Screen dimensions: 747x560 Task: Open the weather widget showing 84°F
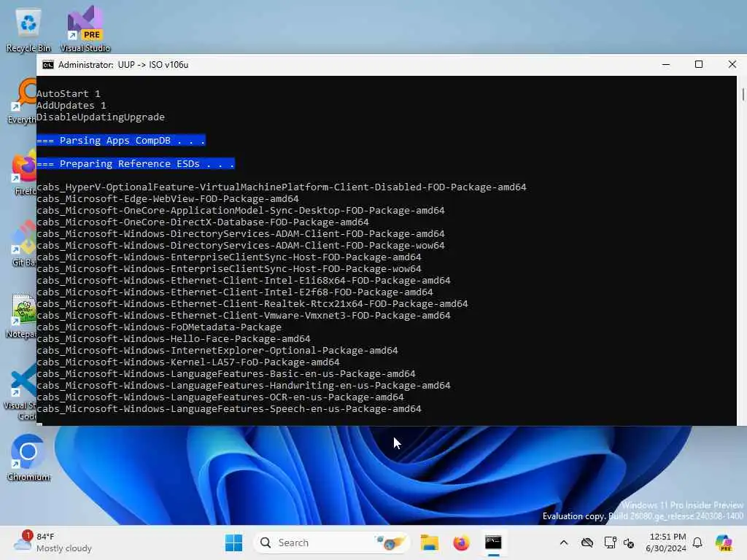53,542
